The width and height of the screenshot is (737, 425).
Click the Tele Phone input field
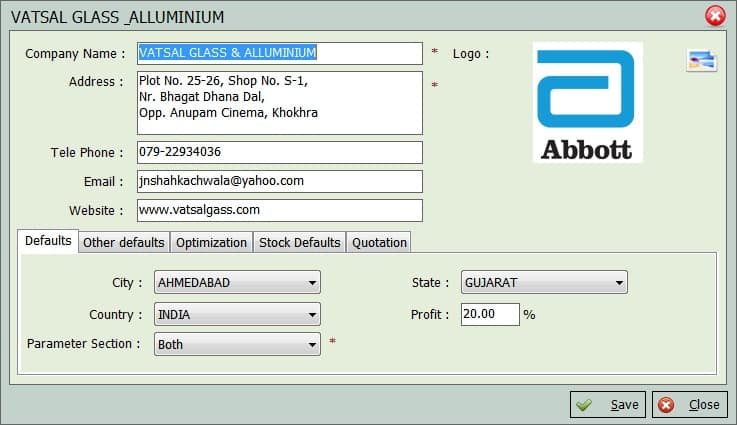(279, 152)
